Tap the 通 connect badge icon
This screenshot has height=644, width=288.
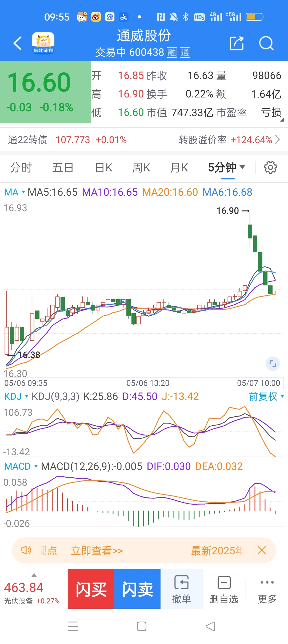(x=185, y=53)
